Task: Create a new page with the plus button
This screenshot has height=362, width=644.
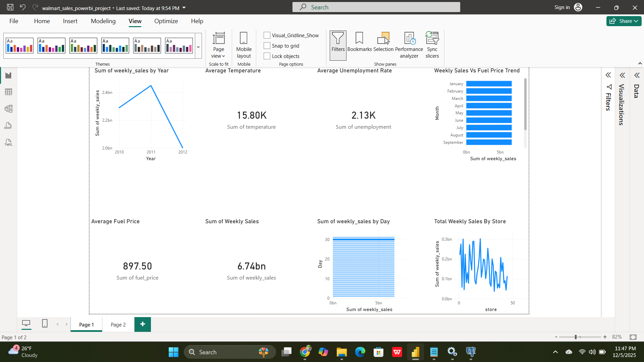Action: coord(143,324)
